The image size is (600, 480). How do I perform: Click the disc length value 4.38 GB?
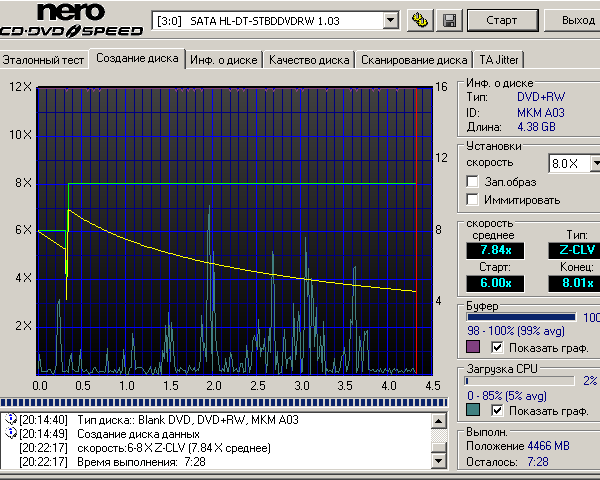coord(536,127)
